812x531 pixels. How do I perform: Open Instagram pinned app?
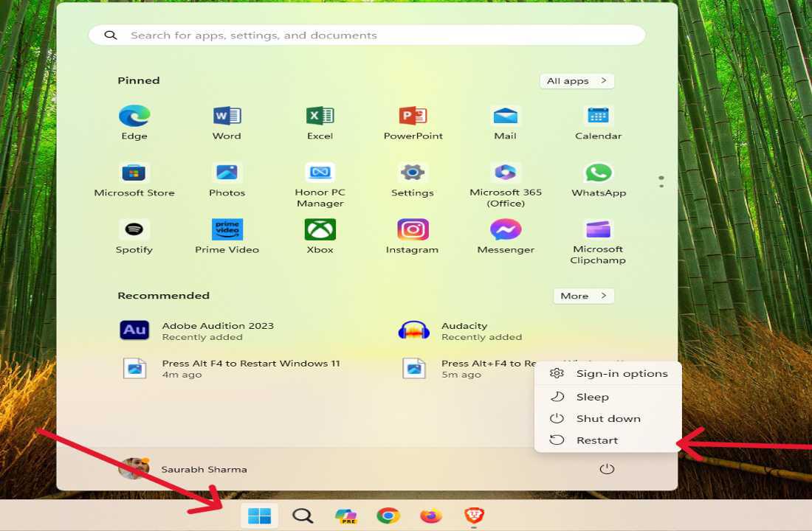[413, 237]
